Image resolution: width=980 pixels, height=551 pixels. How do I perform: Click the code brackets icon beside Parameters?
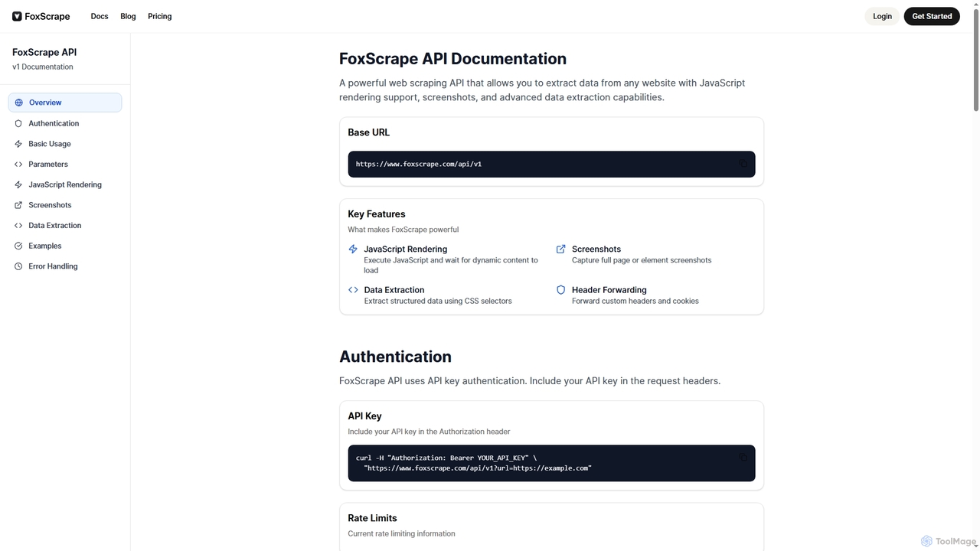19,165
